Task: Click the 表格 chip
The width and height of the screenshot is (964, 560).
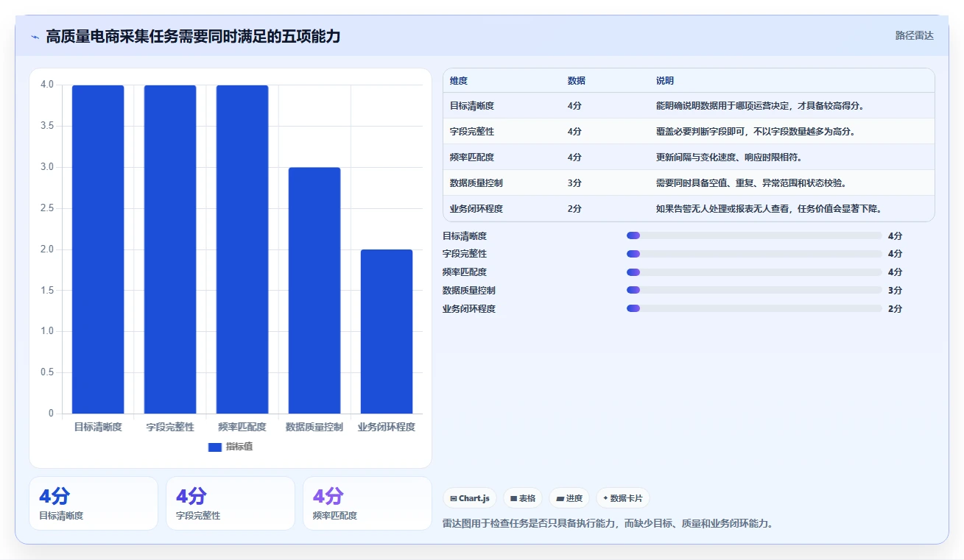Action: pos(522,498)
